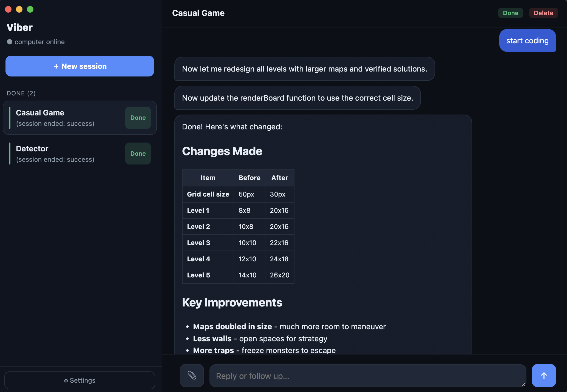
Task: Start a New session
Action: [x=80, y=66]
